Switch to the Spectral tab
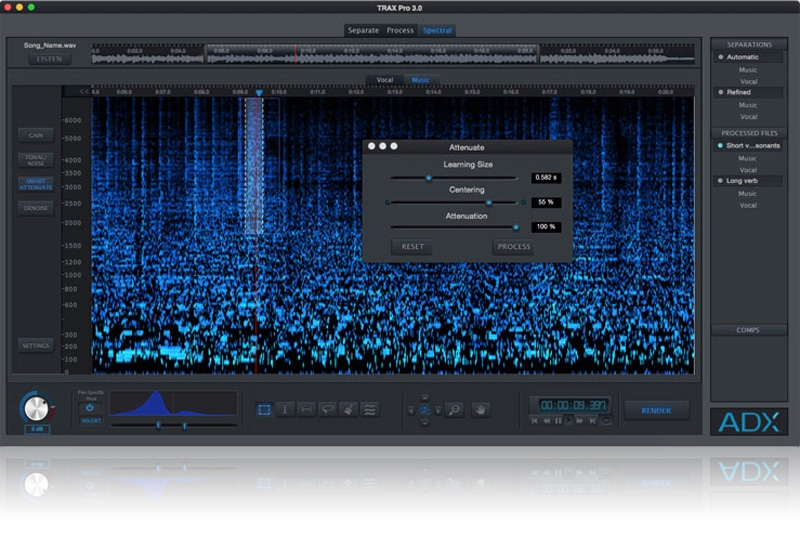The image size is (800, 535). point(437,31)
